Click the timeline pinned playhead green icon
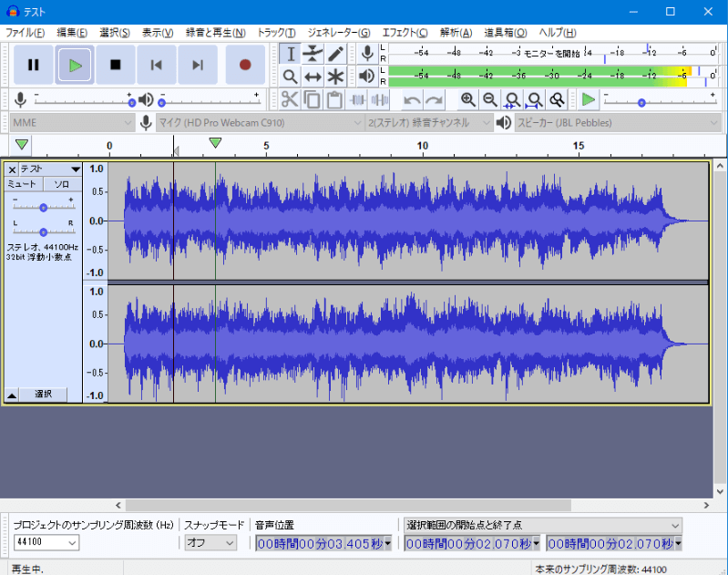Image resolution: width=728 pixels, height=575 pixels. point(21,145)
